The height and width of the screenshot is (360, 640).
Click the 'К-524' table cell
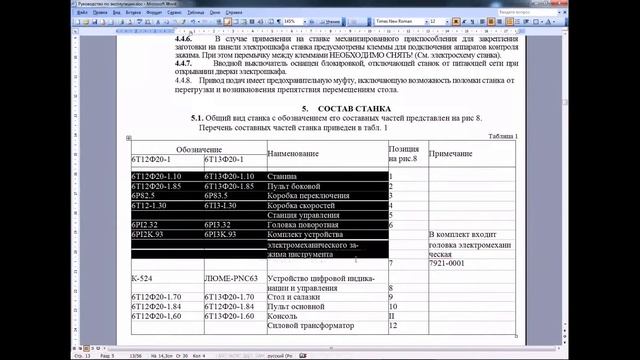click(x=167, y=278)
